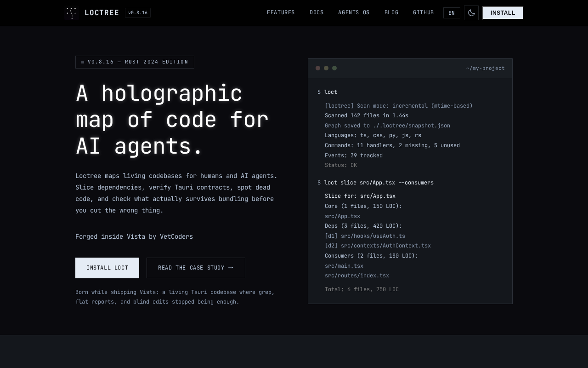Click the Loctree logo icon
588x368 pixels.
click(71, 13)
